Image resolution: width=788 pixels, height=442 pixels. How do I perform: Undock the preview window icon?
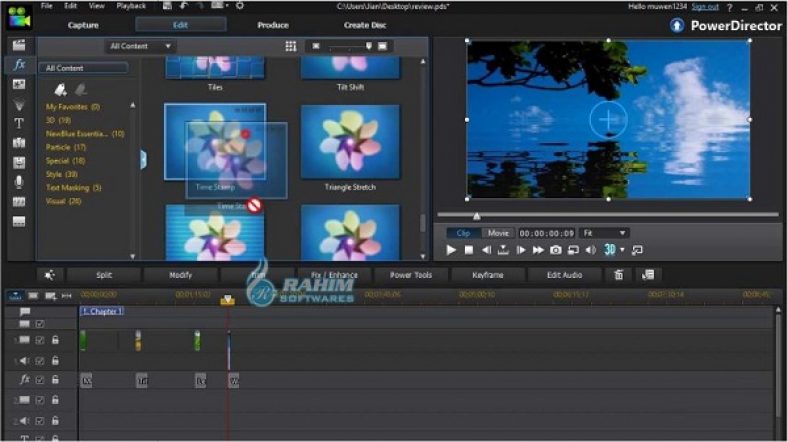tap(637, 250)
